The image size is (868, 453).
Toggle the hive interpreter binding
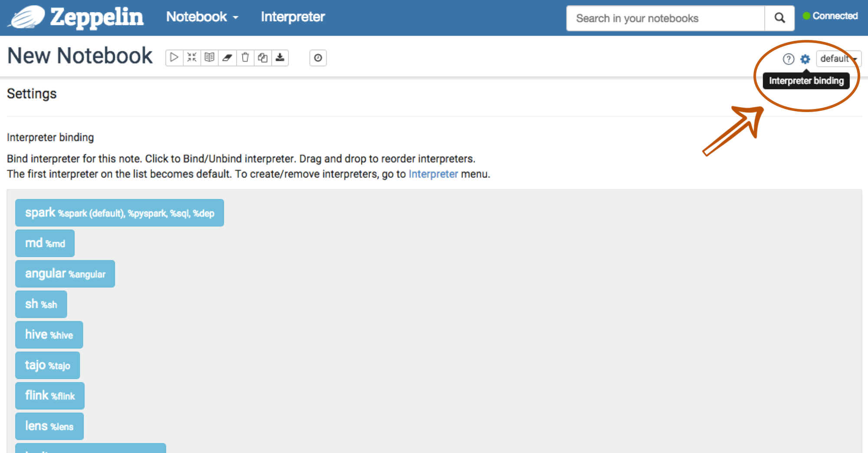[49, 335]
